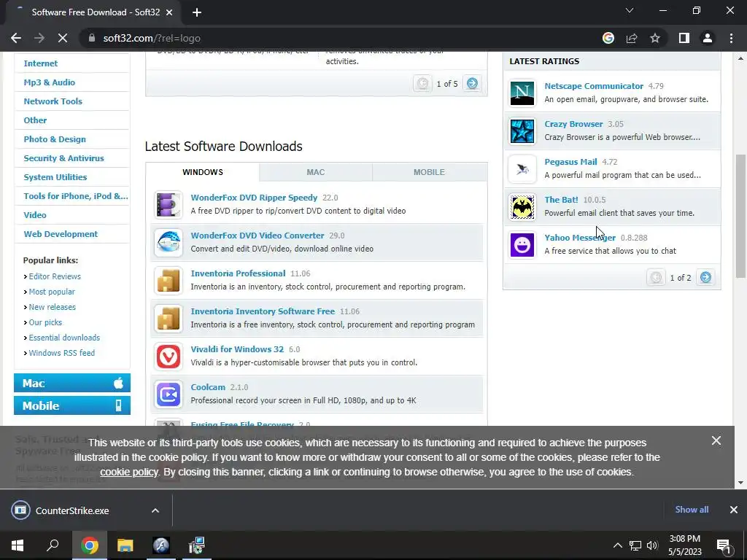747x560 pixels.
Task: Click the WonderFox DVD Ripper Speedy icon
Action: click(x=169, y=205)
